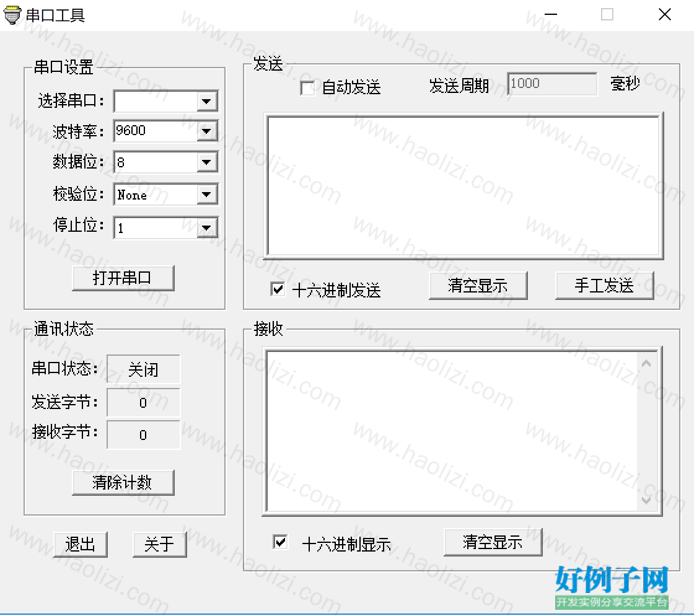Click the 清除计数 button
This screenshot has width=694, height=616.
coord(123,482)
